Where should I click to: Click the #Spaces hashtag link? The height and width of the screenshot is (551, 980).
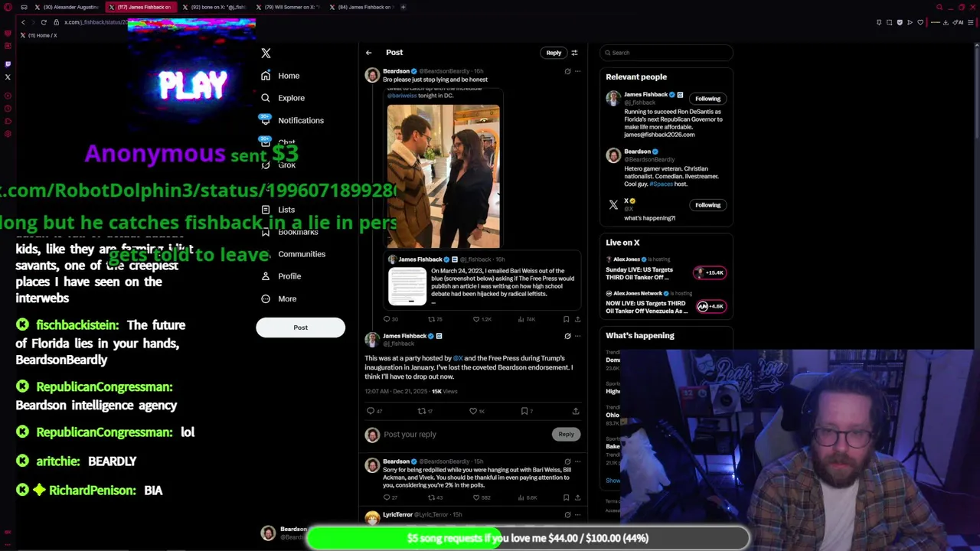[661, 184]
